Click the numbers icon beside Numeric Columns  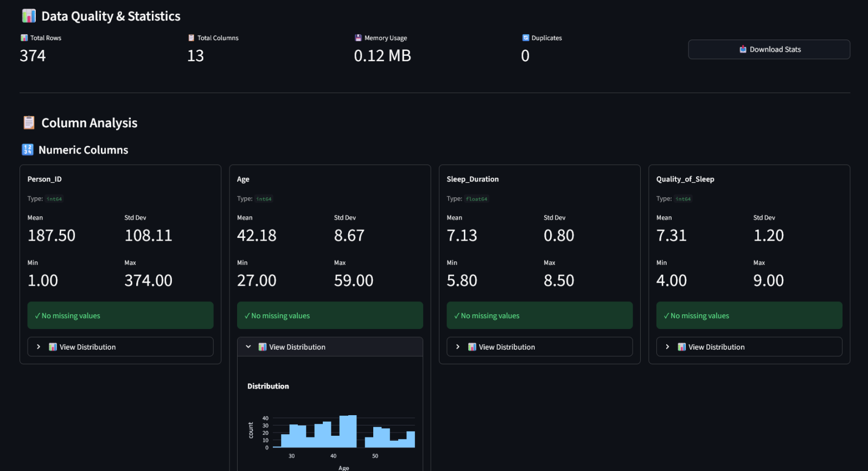click(28, 150)
